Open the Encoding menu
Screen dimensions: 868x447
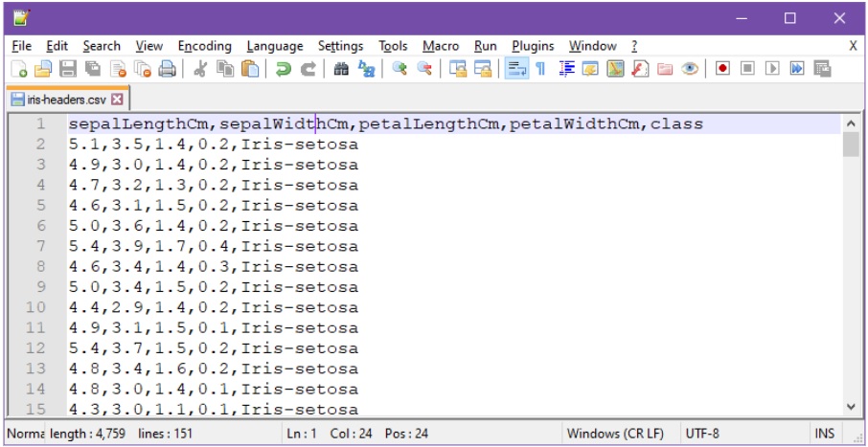(x=204, y=46)
